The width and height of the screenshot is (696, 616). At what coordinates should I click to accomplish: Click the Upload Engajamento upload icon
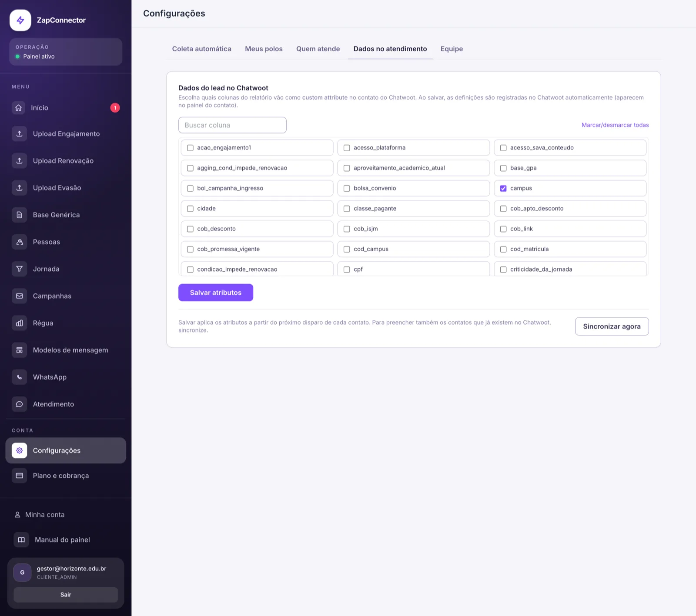pyautogui.click(x=20, y=134)
